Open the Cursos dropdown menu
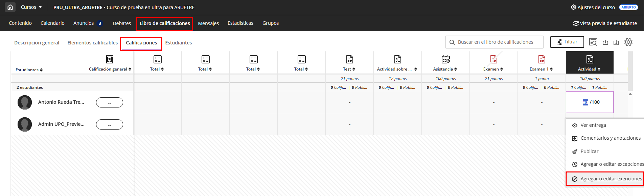The image size is (644, 196). pyautogui.click(x=31, y=7)
